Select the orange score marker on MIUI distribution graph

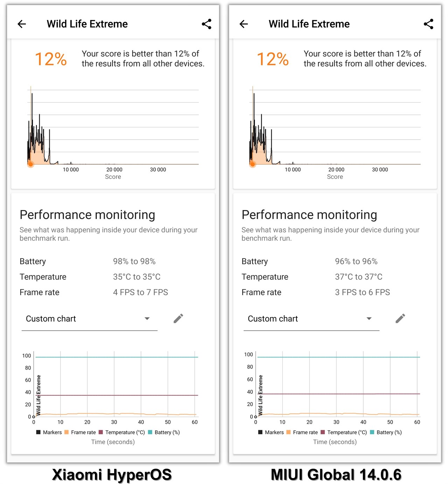coord(253,164)
